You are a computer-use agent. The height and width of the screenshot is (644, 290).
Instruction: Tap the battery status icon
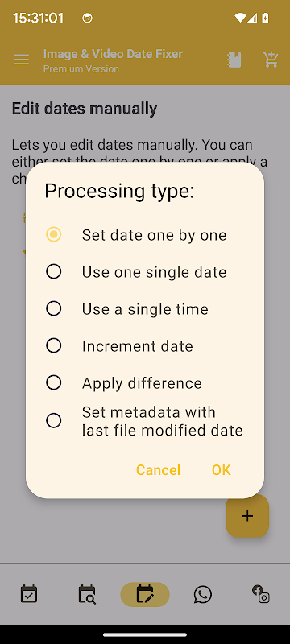click(x=265, y=18)
